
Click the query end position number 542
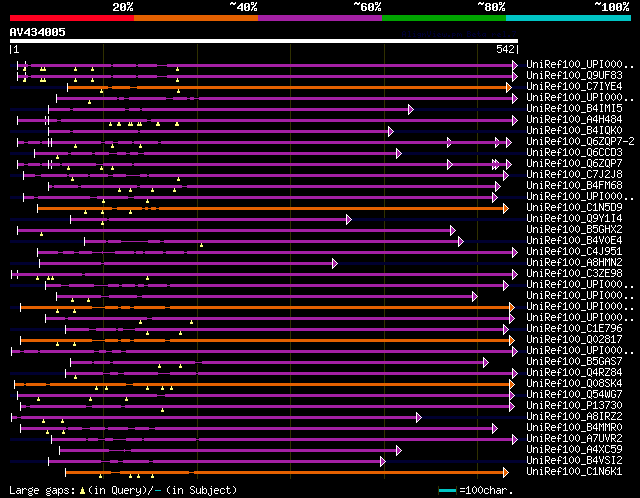point(505,49)
